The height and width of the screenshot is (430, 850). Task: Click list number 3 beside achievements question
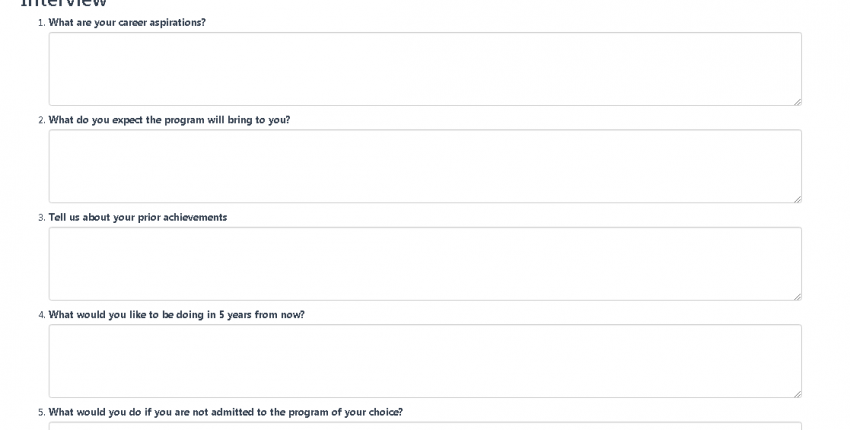(x=42, y=218)
